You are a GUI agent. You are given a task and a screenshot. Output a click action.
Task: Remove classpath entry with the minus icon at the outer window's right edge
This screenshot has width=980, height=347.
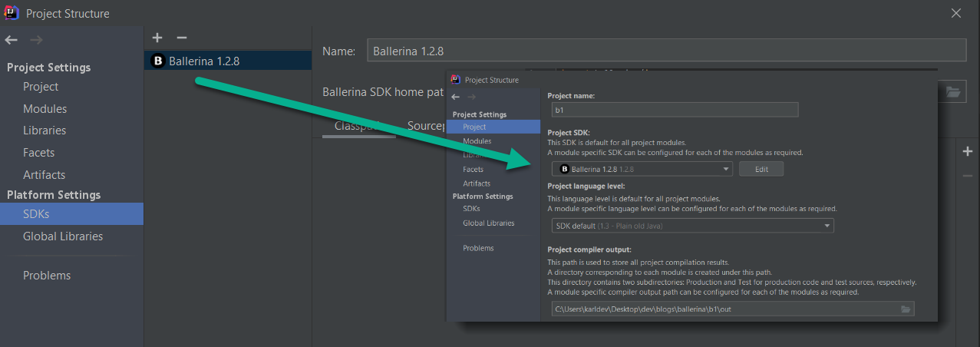click(968, 176)
